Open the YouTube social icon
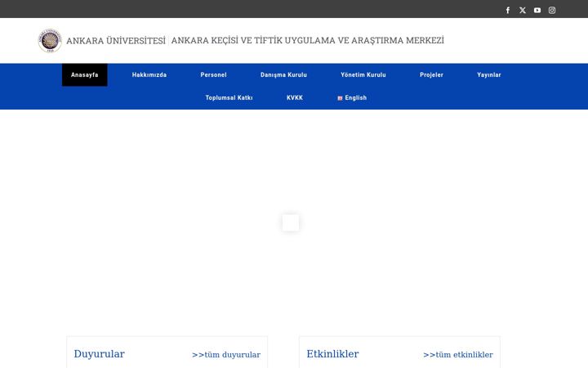Viewport: 588px width, 368px height. click(x=537, y=10)
